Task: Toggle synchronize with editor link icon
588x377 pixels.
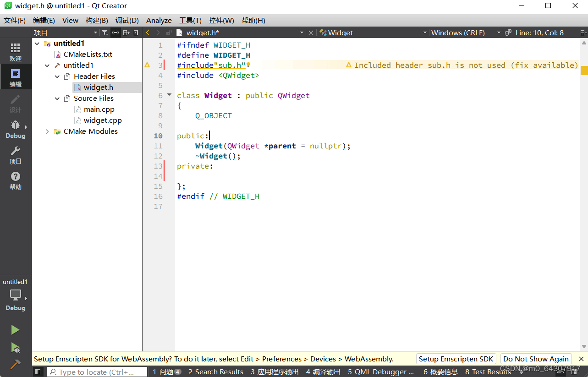Action: [x=115, y=33]
